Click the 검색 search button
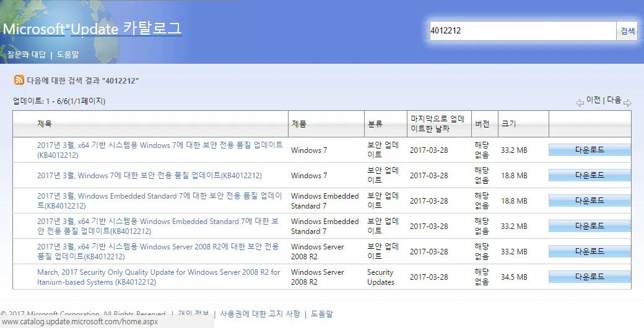The image size is (644, 328). pyautogui.click(x=627, y=31)
